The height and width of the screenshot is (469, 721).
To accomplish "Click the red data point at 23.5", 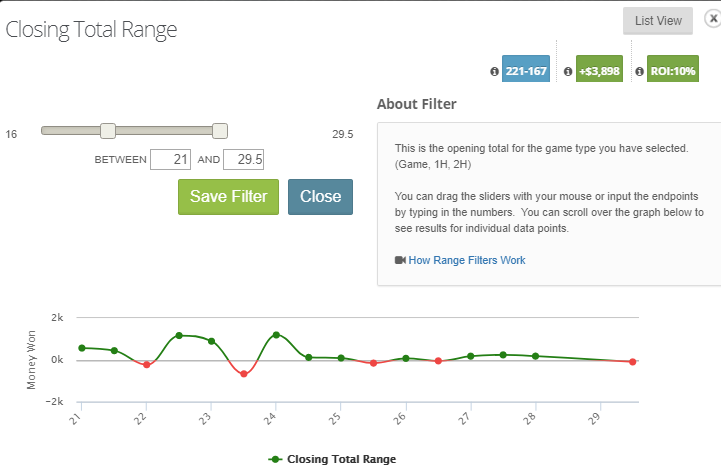I will click(x=244, y=374).
